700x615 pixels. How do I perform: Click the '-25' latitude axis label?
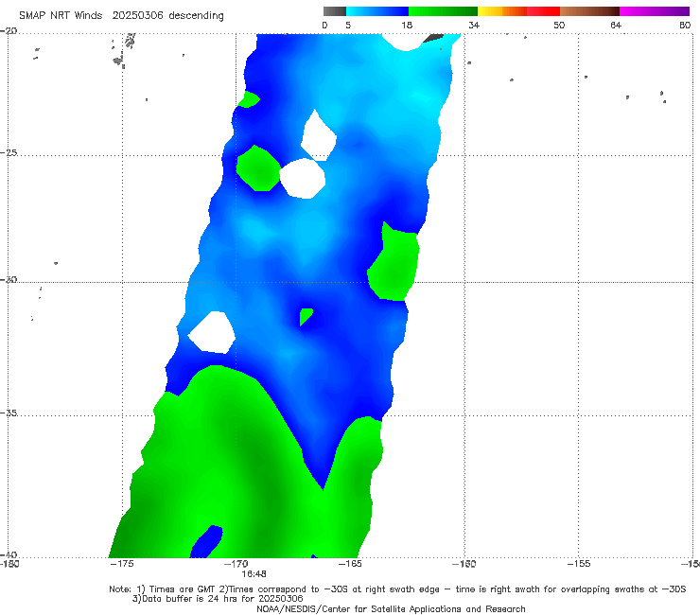coord(9,152)
